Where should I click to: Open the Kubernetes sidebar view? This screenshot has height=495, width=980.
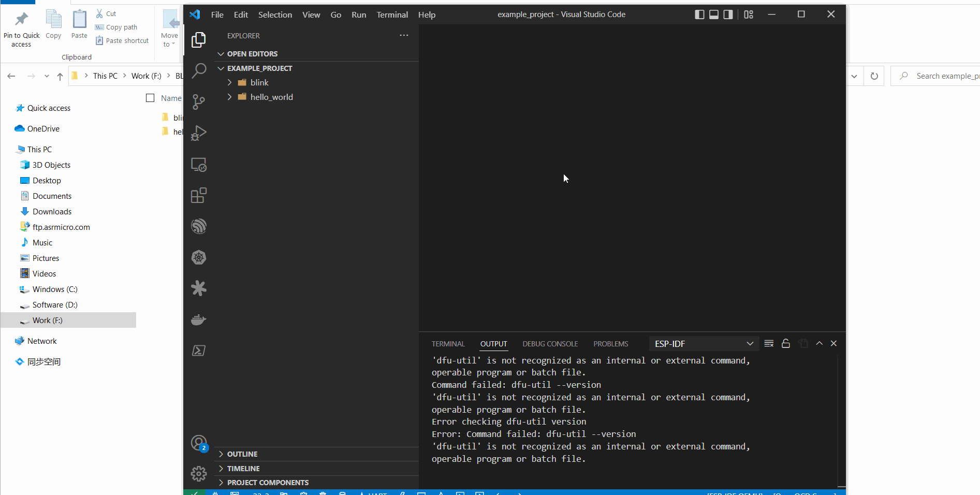pyautogui.click(x=198, y=257)
